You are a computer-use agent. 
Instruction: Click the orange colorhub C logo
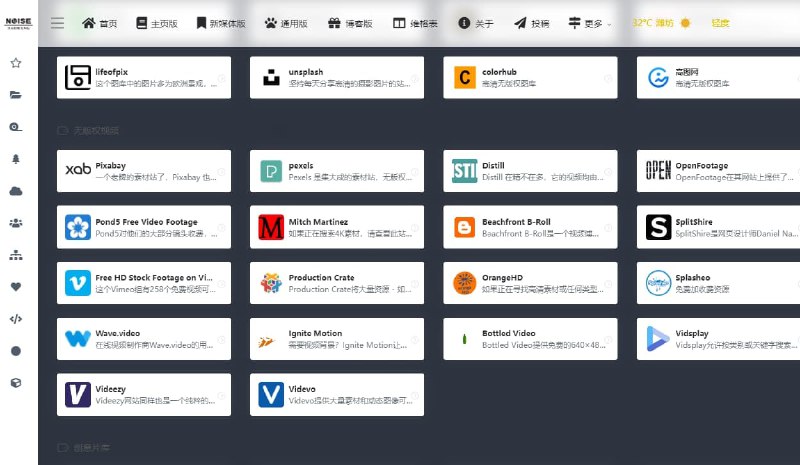(x=465, y=78)
